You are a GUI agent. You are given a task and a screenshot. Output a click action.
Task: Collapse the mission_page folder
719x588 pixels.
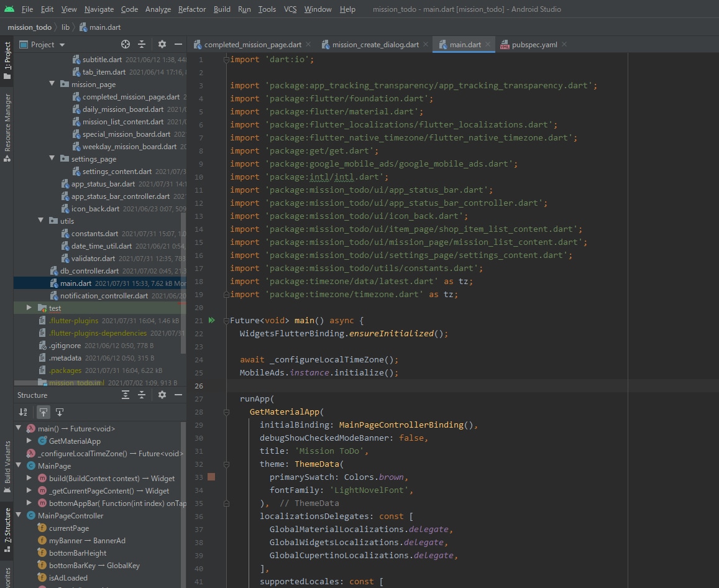coord(52,84)
